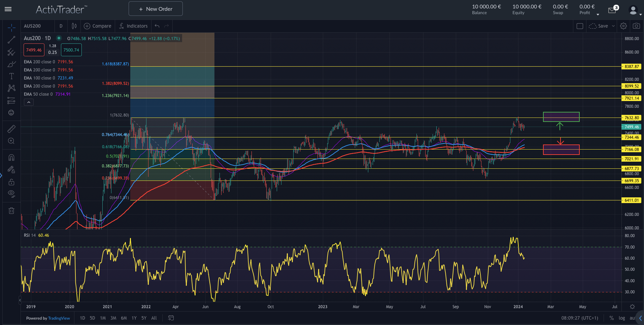
Task: Open chart settings gear in top toolbar
Action: point(623,26)
